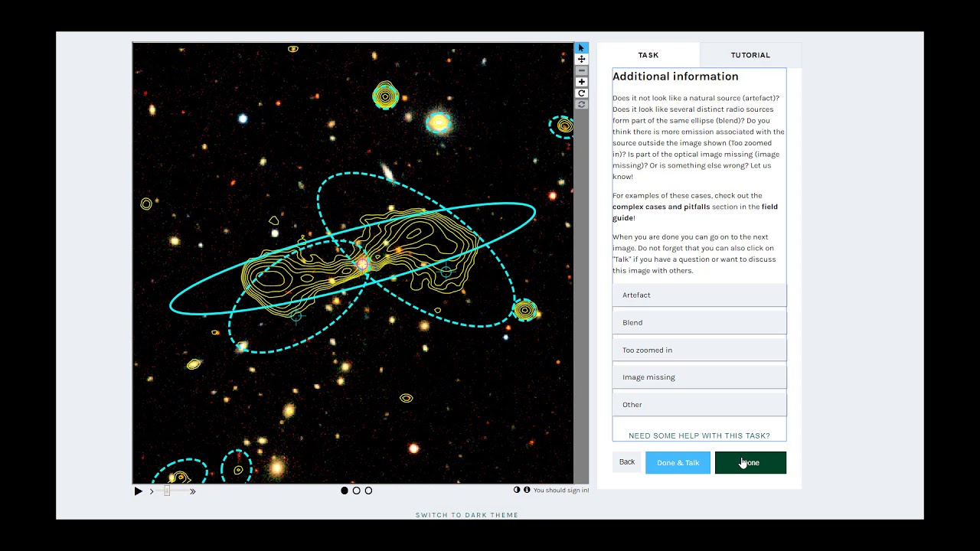This screenshot has width=980, height=551.
Task: Switch to the Tutorial tab
Action: 750,55
